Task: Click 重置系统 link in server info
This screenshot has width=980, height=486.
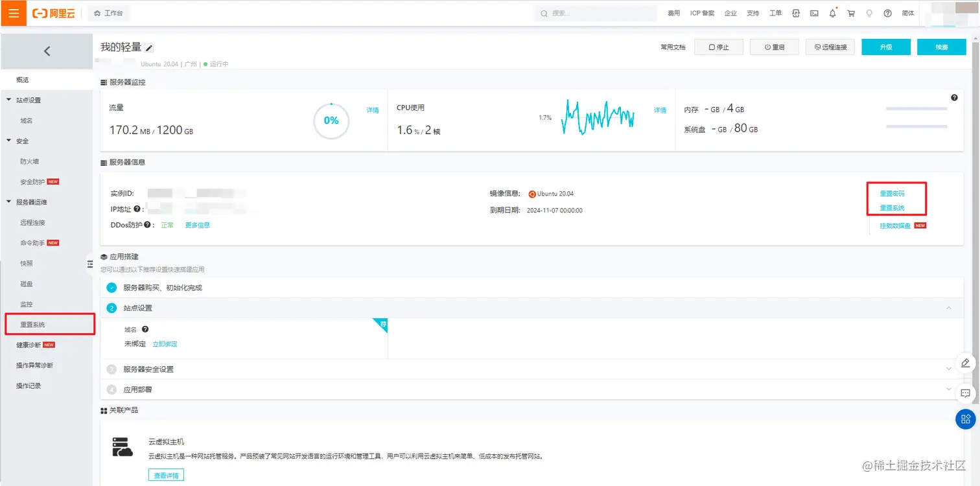Action: point(892,208)
